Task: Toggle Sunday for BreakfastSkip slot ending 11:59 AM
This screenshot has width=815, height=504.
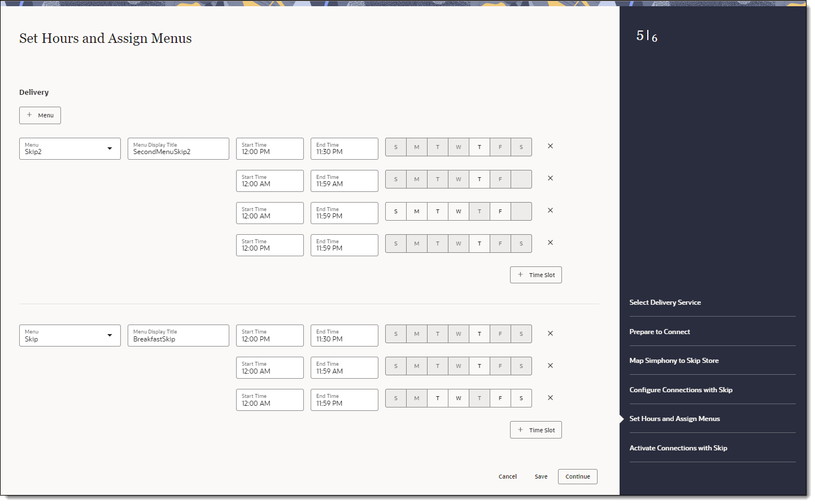Action: (396, 366)
